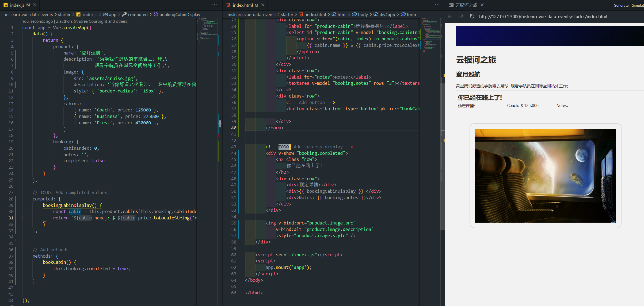Open more actions menu for index.html editor group
644x306 pixels.
coord(437,5)
